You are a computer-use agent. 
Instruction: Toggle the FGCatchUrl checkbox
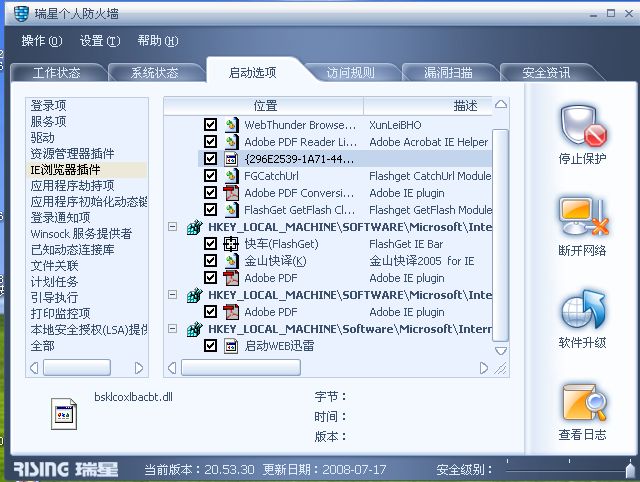pos(210,176)
